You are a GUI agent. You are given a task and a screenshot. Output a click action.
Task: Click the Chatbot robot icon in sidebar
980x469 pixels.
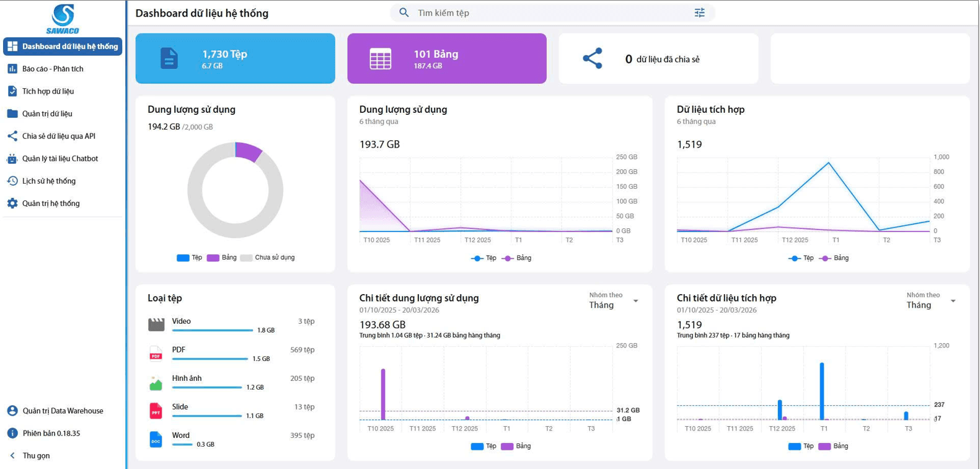click(x=12, y=159)
